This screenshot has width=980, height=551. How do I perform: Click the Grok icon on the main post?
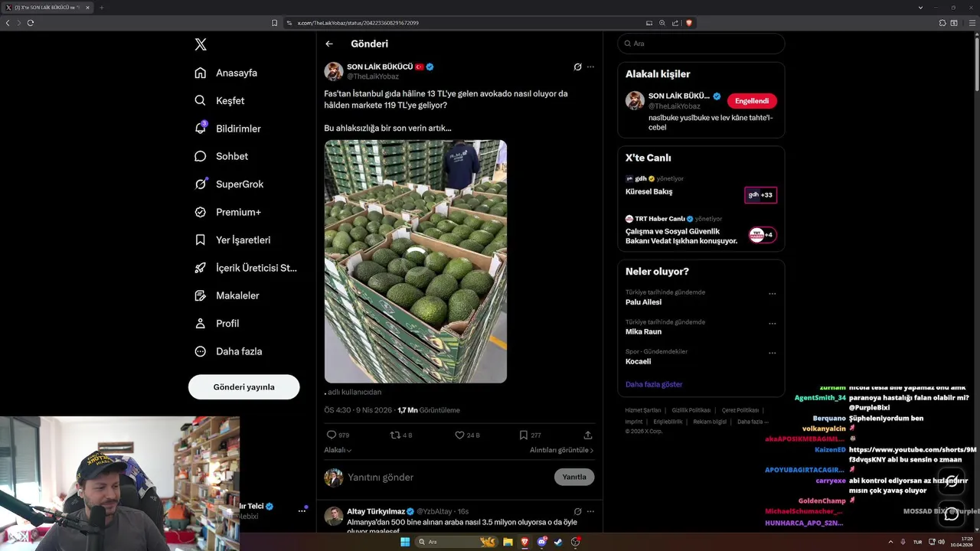pos(578,67)
